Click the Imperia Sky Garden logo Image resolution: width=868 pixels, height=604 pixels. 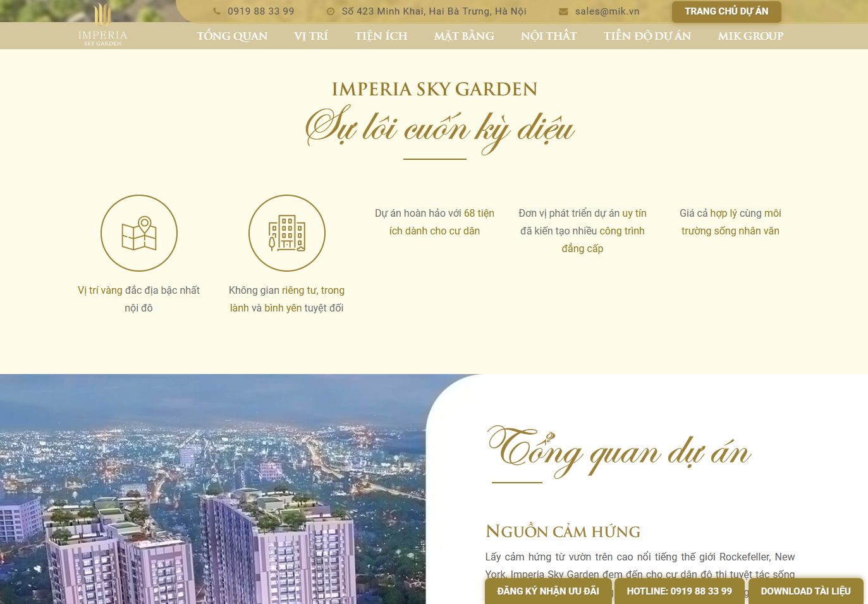pyautogui.click(x=102, y=25)
